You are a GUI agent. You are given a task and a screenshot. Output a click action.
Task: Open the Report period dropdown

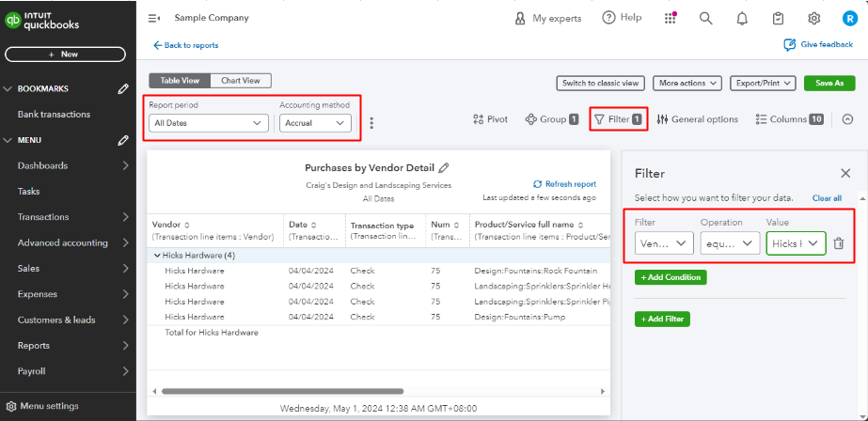coord(209,123)
